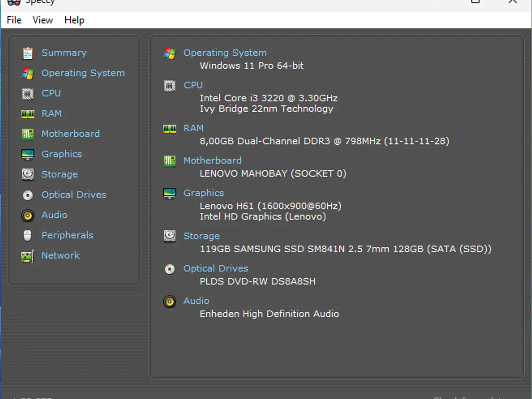Click the Storage hard drive icon in sidebar
Screen dimensions: 532x399
[x=28, y=174]
